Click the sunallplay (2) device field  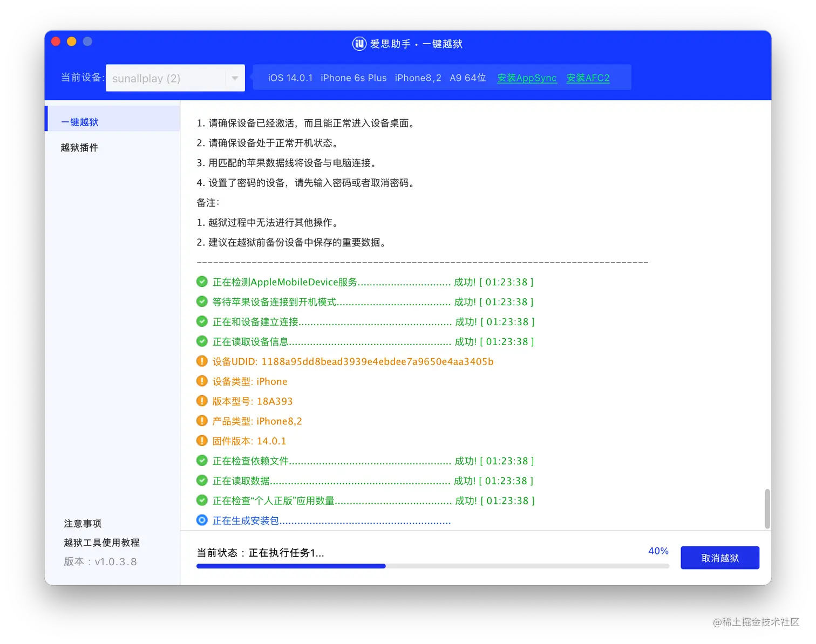tap(175, 78)
